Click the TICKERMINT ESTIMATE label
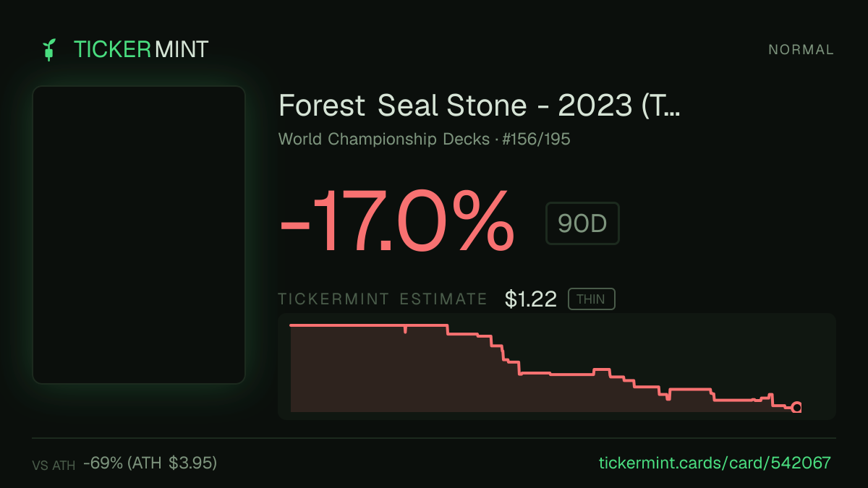Viewport: 868px width, 488px height. 383,299
